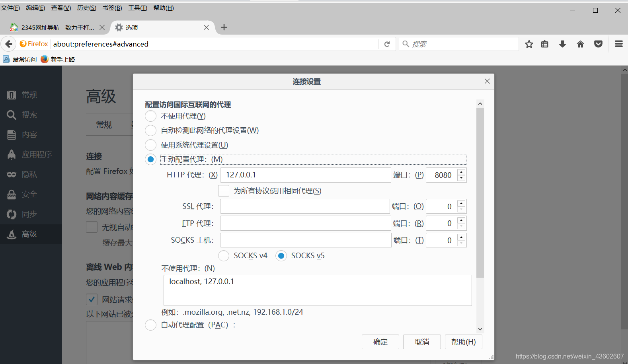The image size is (628, 364).
Task: Increase FTP port with up arrow
Action: click(461, 220)
